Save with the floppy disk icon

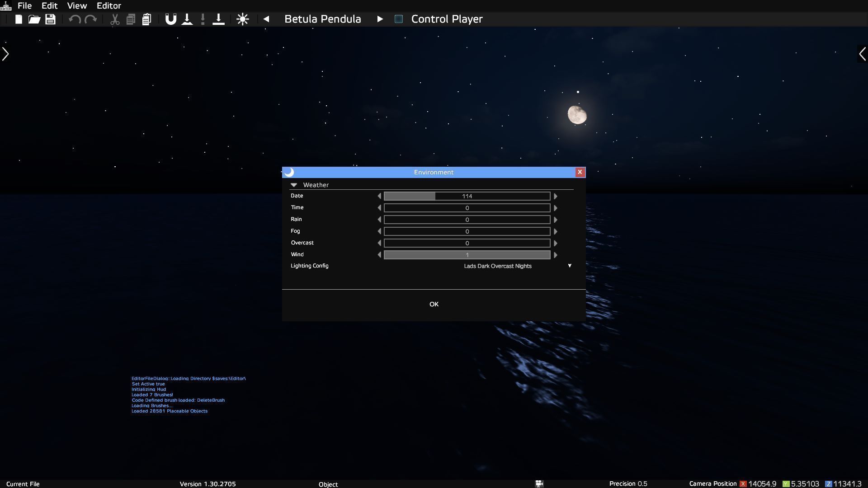point(50,19)
